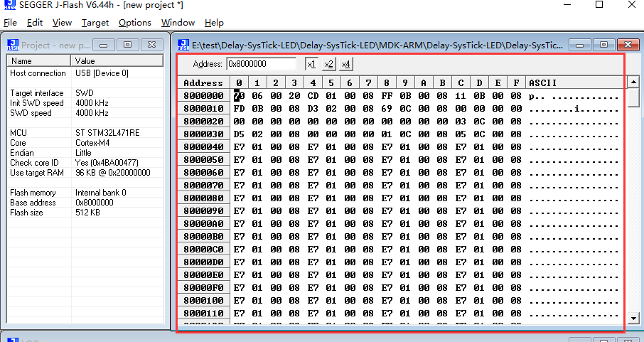The height and width of the screenshot is (342, 644).
Task: Open the Target menu
Action: tap(95, 23)
